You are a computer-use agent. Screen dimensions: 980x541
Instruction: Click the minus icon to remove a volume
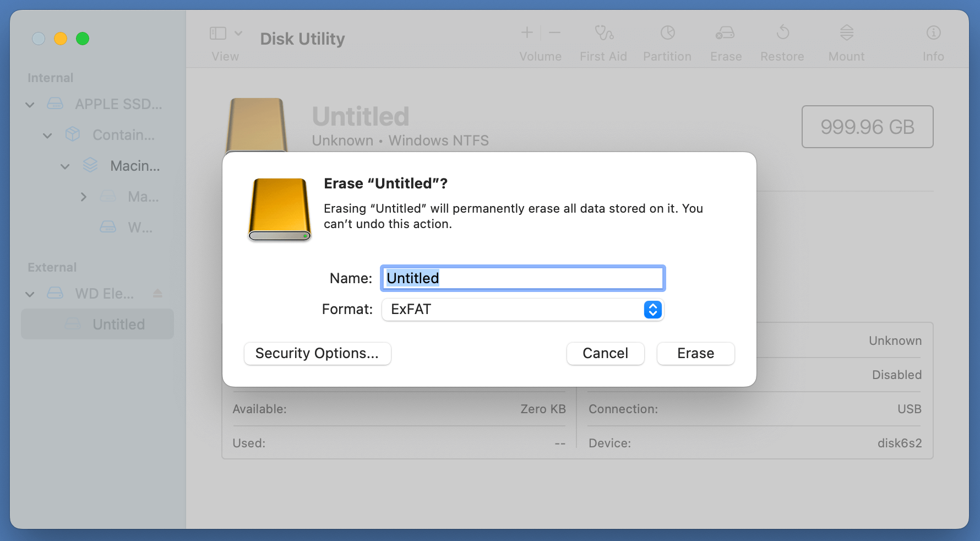pyautogui.click(x=554, y=33)
